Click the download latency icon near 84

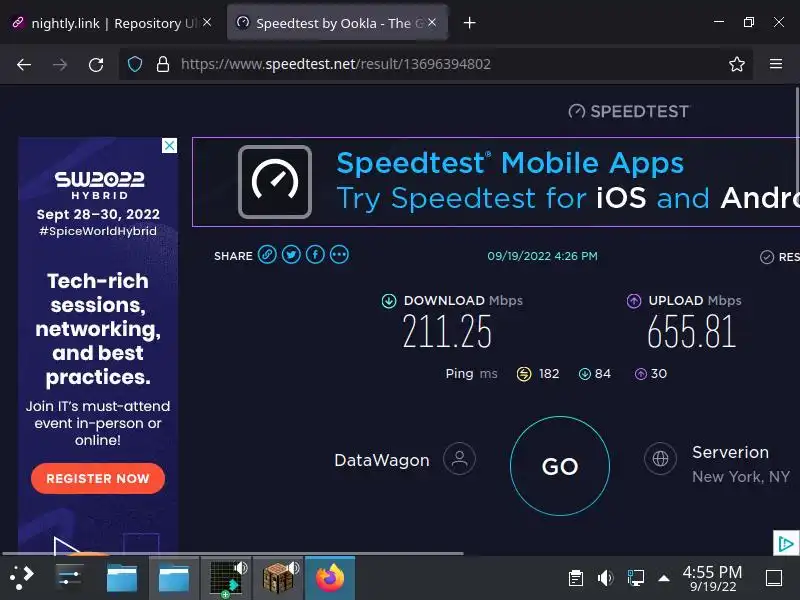[585, 374]
